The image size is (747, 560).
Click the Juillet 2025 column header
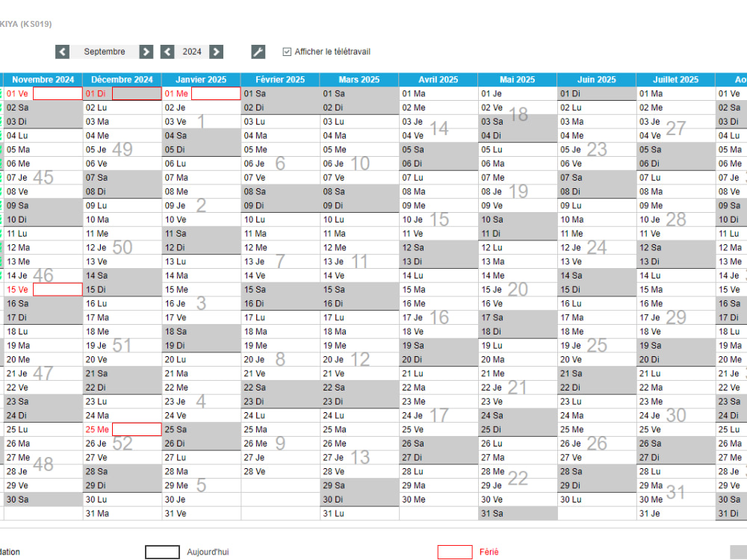(x=675, y=80)
